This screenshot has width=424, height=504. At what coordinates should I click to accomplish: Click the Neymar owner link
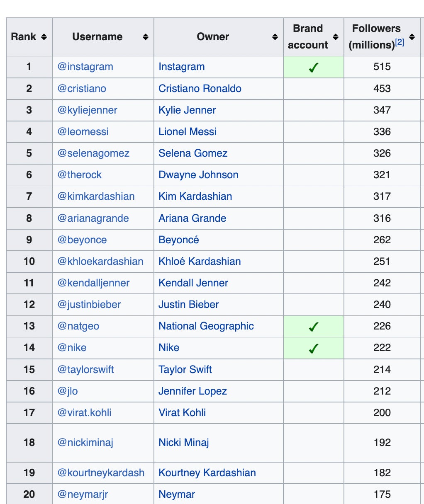177,494
